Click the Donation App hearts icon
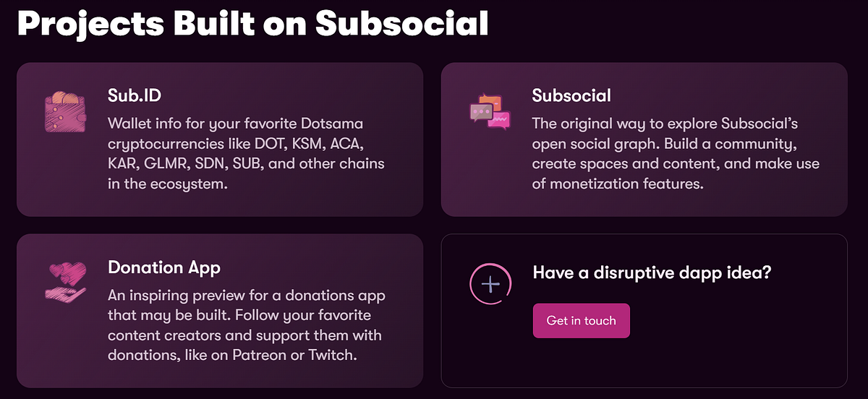Image resolution: width=868 pixels, height=399 pixels. 65,282
